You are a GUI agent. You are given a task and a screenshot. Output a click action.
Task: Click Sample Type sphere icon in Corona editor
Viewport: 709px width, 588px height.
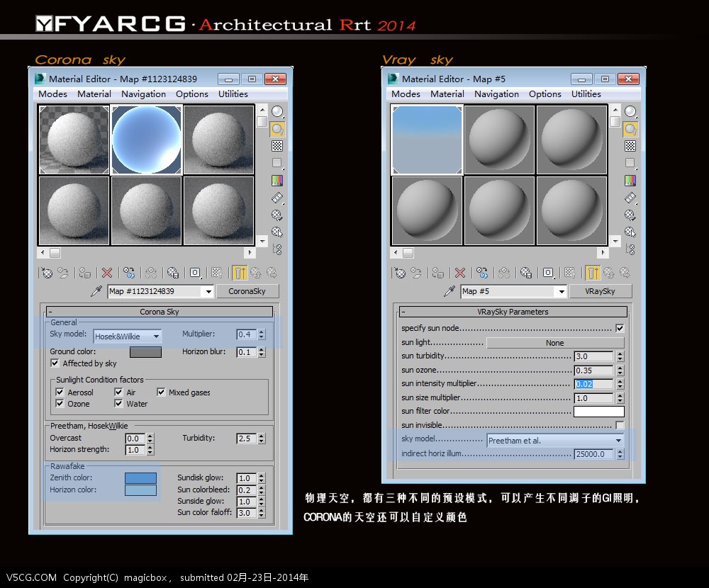click(x=277, y=111)
